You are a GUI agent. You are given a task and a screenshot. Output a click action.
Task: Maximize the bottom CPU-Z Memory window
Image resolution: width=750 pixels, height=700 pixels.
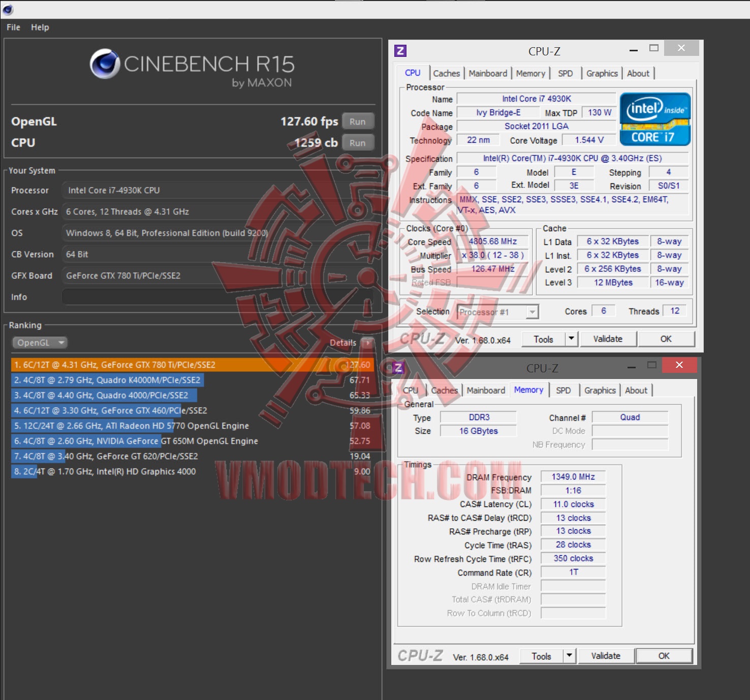652,365
